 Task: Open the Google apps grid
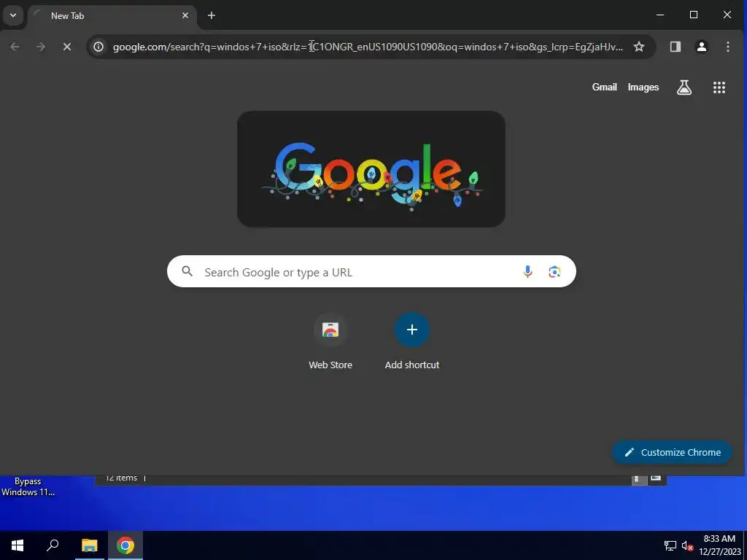(719, 87)
